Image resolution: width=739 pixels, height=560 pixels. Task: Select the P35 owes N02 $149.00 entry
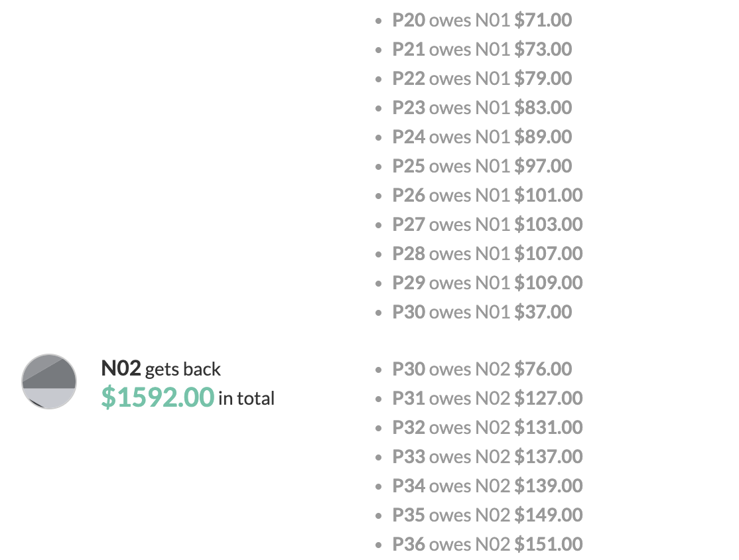[x=487, y=515]
